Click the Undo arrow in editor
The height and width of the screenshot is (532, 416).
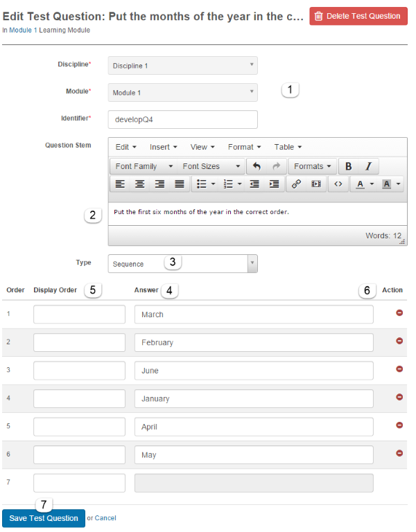[257, 166]
